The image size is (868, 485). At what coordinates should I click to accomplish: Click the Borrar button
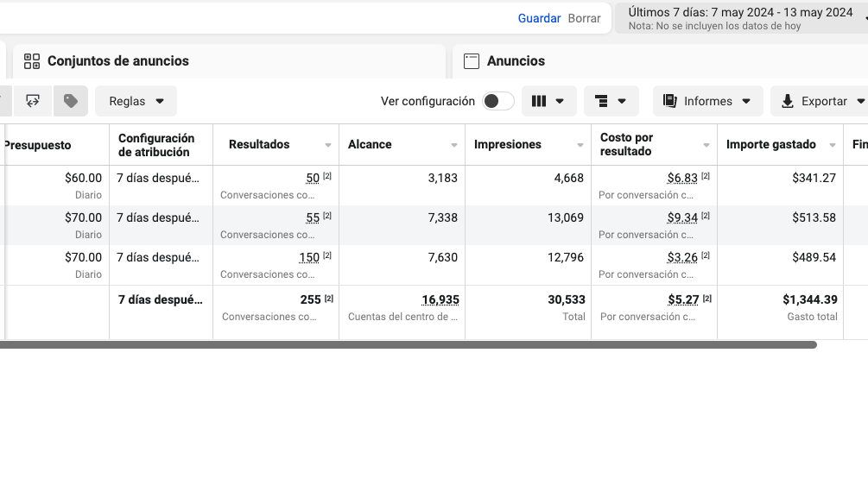click(x=584, y=18)
